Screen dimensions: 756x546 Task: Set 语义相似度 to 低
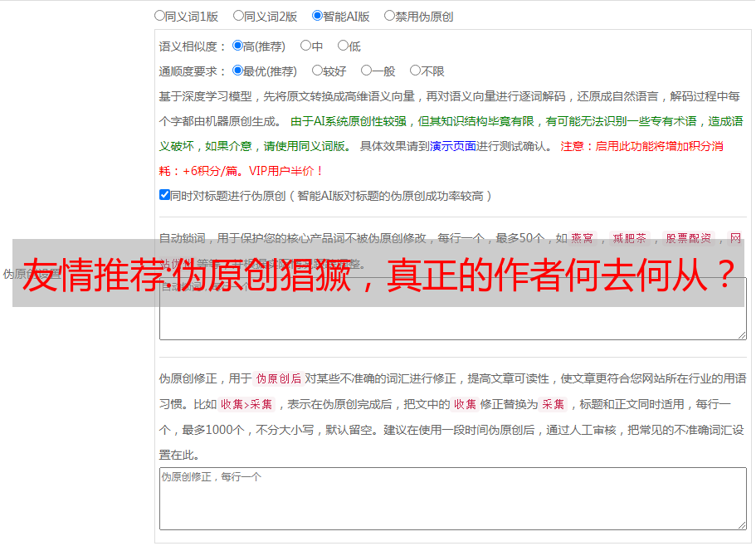coord(343,46)
